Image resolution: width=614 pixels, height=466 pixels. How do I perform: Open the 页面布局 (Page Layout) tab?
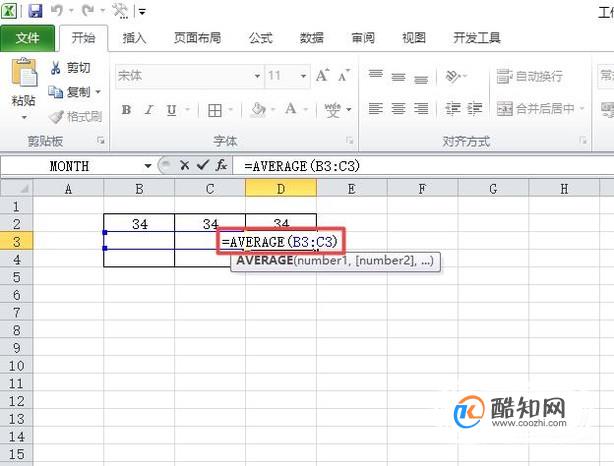point(197,38)
